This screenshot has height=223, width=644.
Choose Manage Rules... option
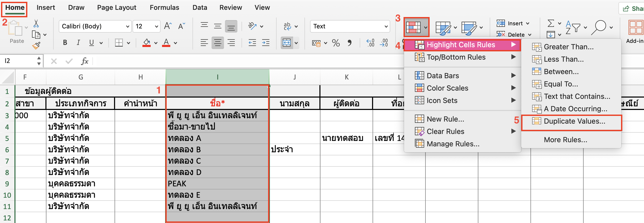462,144
